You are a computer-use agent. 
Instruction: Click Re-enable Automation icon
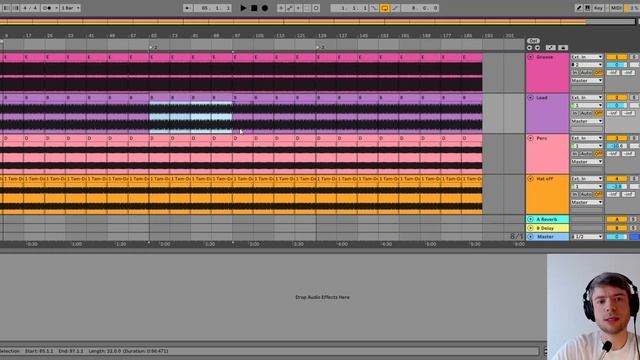298,8
